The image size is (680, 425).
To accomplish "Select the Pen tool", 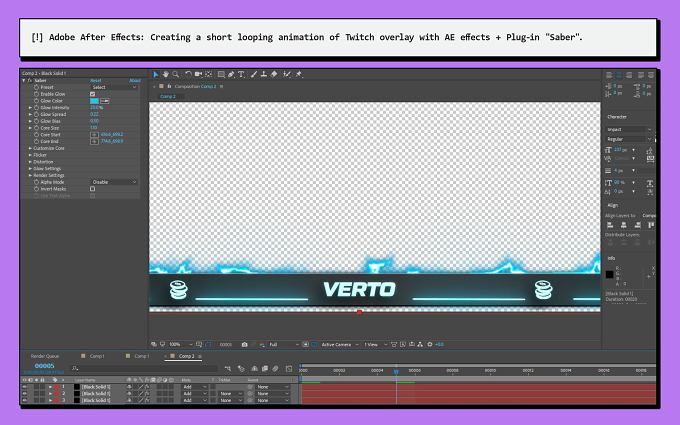I will [x=231, y=74].
